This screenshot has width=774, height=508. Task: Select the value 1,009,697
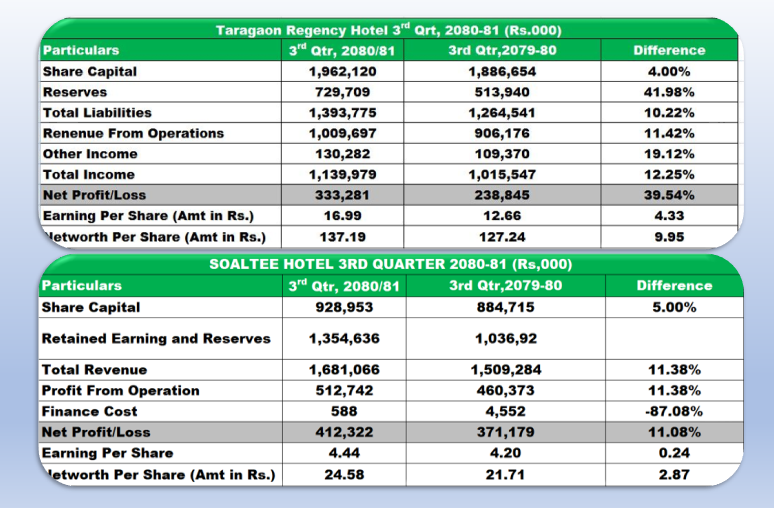click(343, 134)
